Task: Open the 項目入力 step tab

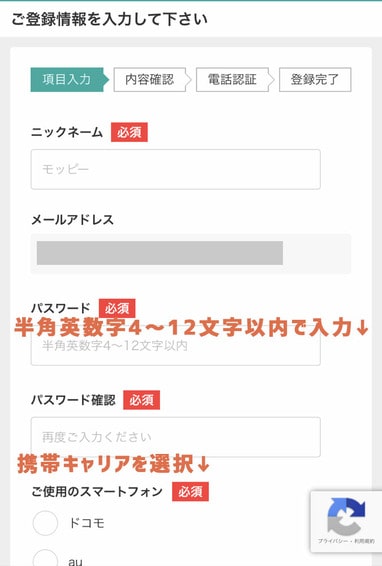Action: [x=70, y=79]
